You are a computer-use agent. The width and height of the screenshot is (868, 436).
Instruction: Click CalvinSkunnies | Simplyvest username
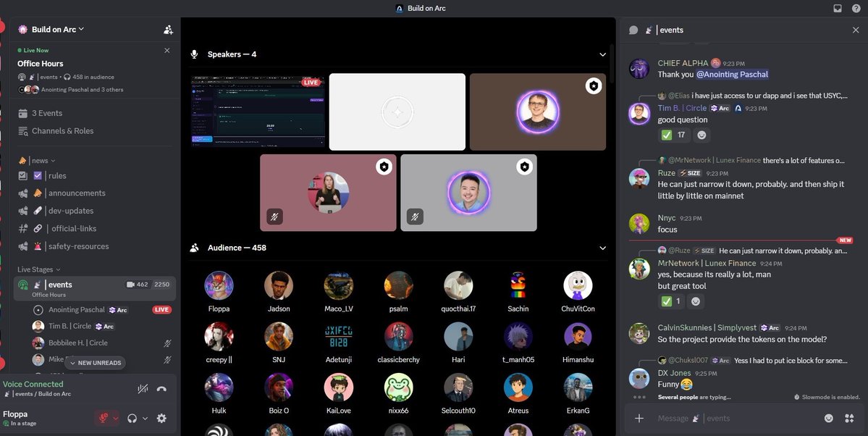click(707, 328)
